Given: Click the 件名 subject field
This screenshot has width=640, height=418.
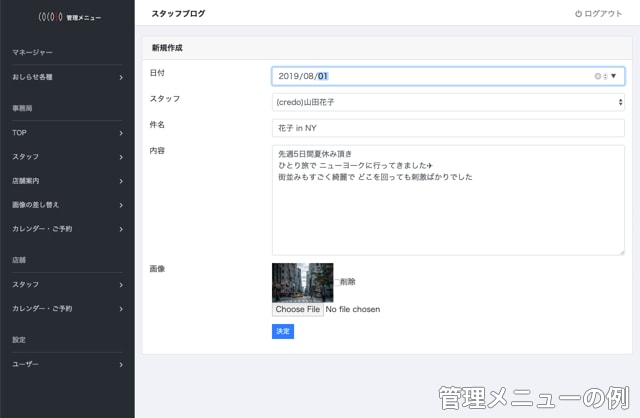Looking at the screenshot, I should click(x=448, y=128).
